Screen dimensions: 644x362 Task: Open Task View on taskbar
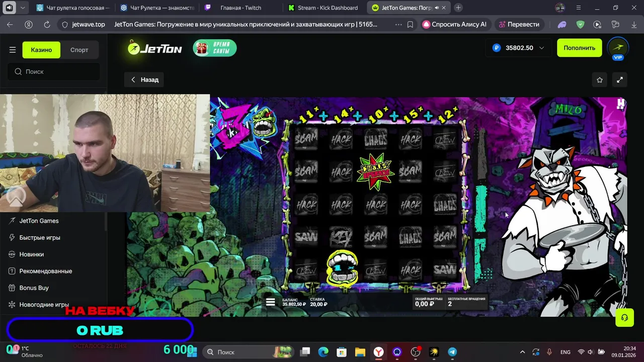pos(305,352)
